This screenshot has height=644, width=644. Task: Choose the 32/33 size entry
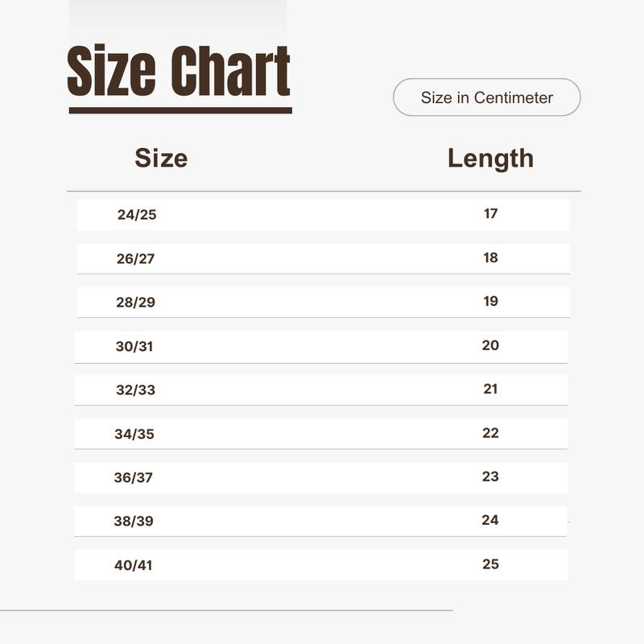tap(135, 390)
